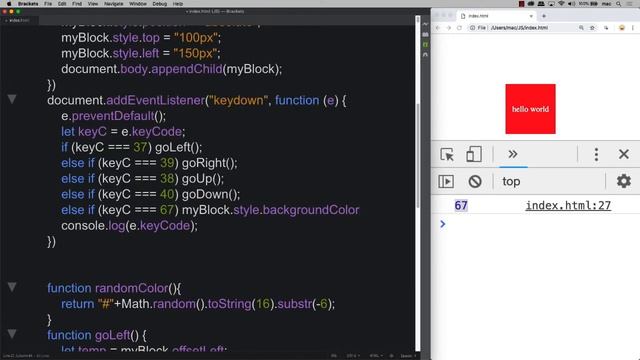Open the Chrome three-dot menu

[633, 28]
